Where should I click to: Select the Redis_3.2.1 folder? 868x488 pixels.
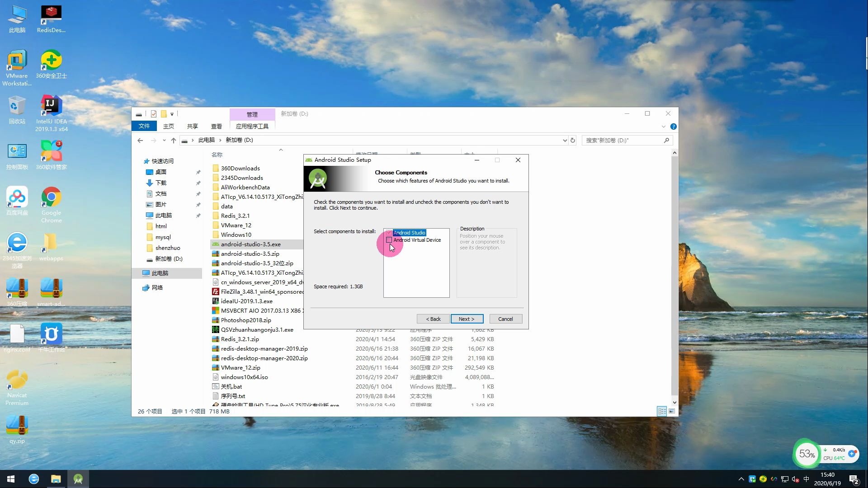click(x=235, y=216)
